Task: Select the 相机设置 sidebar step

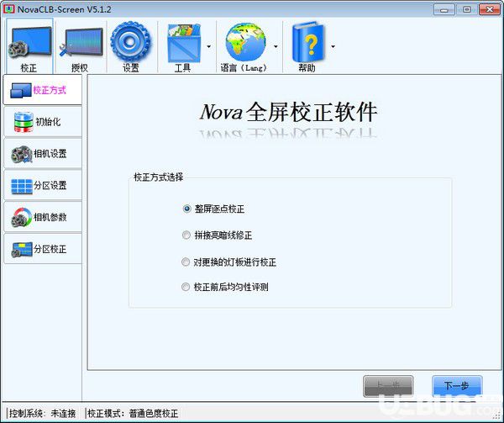Action: (x=43, y=154)
